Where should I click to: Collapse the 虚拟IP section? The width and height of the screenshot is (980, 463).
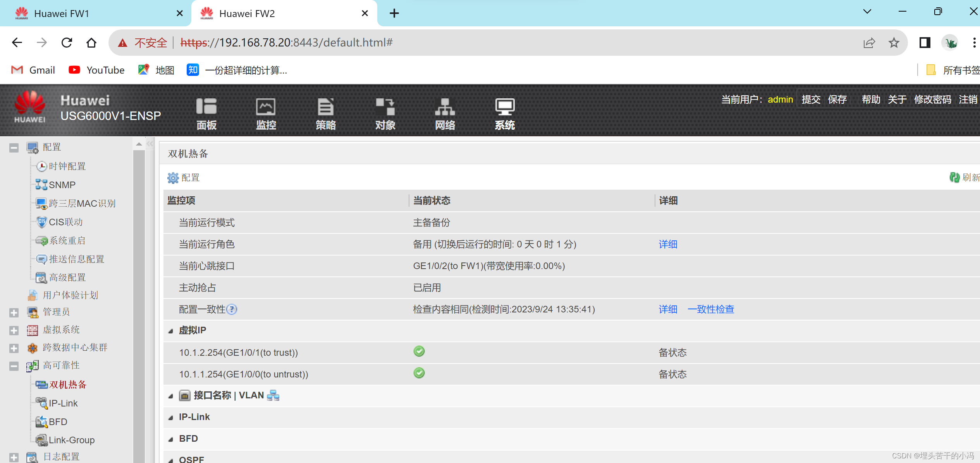(x=170, y=331)
